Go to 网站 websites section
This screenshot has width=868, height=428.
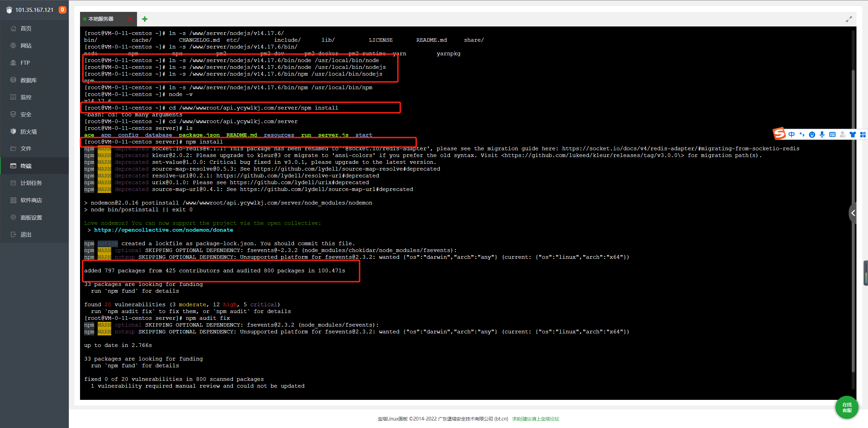(26, 45)
